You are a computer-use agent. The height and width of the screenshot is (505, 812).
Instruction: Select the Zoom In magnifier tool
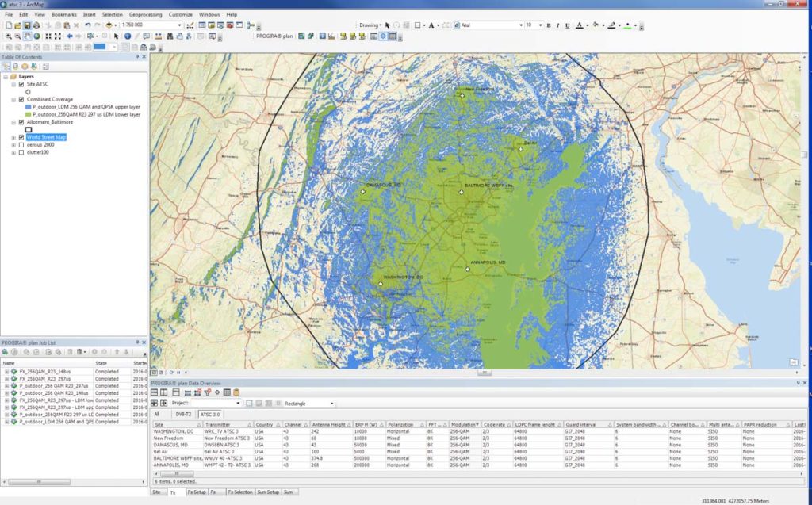pos(8,36)
